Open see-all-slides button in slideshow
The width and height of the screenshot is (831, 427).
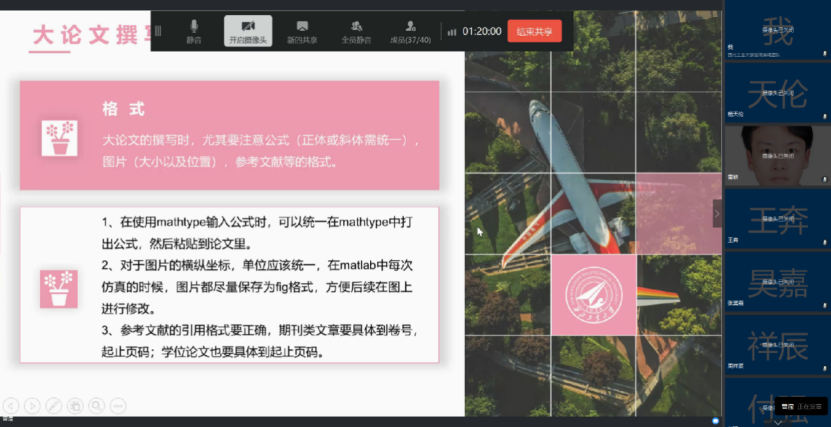pos(75,405)
